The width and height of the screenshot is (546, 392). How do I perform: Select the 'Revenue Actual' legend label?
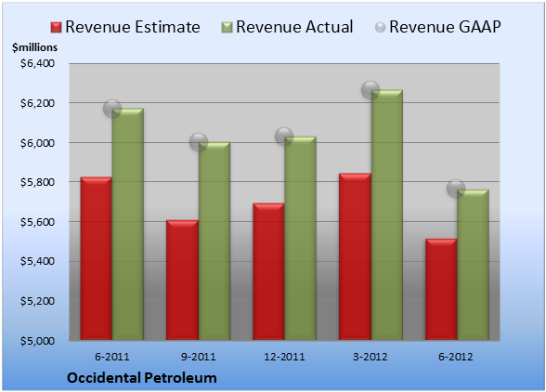tap(294, 27)
